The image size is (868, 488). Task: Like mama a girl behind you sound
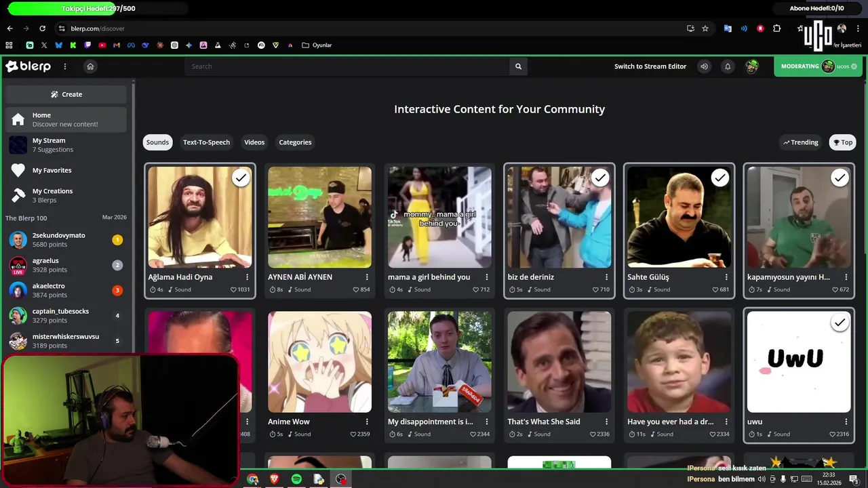[x=475, y=289]
